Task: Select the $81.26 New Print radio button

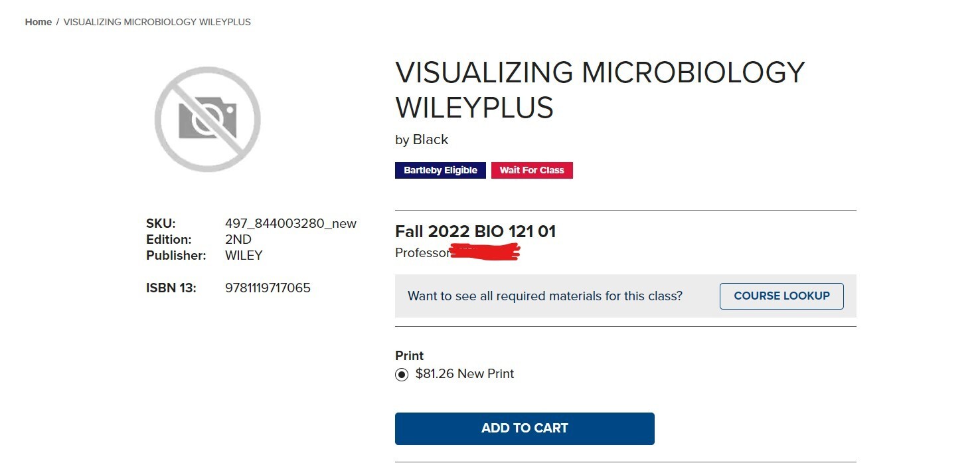Action: pyautogui.click(x=401, y=374)
